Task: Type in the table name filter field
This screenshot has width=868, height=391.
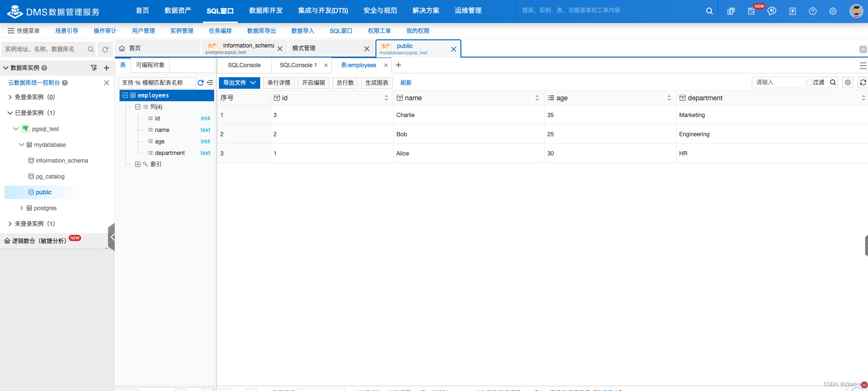Action: (157, 83)
